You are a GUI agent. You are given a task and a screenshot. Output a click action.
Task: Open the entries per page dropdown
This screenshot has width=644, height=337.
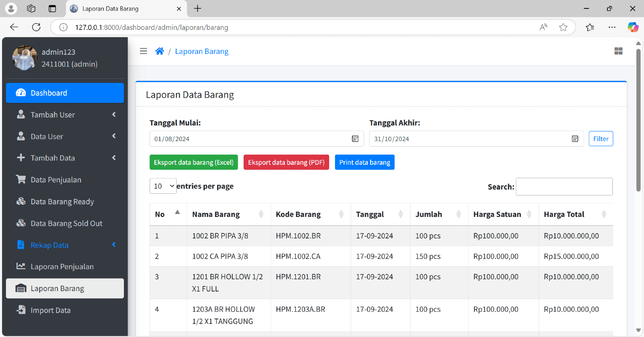point(163,186)
